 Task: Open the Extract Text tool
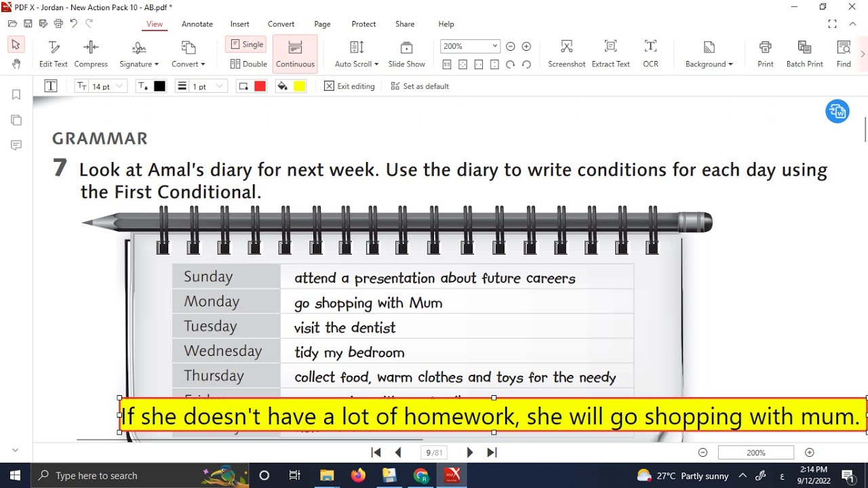[x=610, y=54]
